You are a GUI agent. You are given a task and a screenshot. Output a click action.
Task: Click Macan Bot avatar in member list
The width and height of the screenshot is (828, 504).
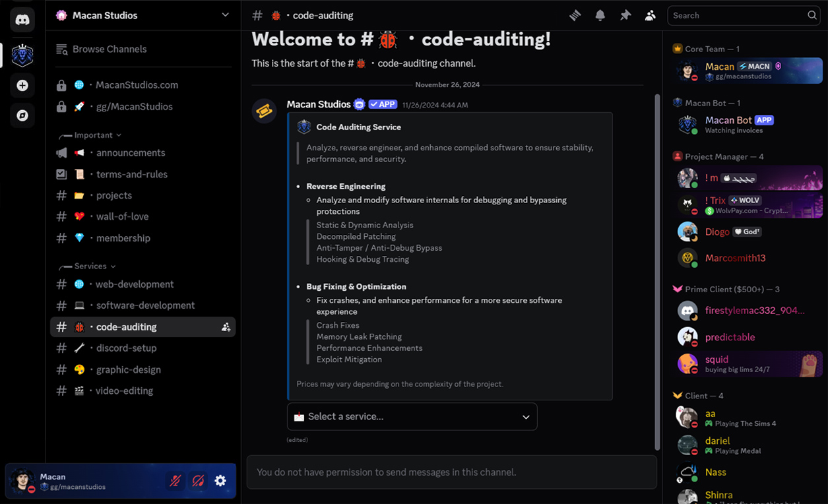click(687, 125)
